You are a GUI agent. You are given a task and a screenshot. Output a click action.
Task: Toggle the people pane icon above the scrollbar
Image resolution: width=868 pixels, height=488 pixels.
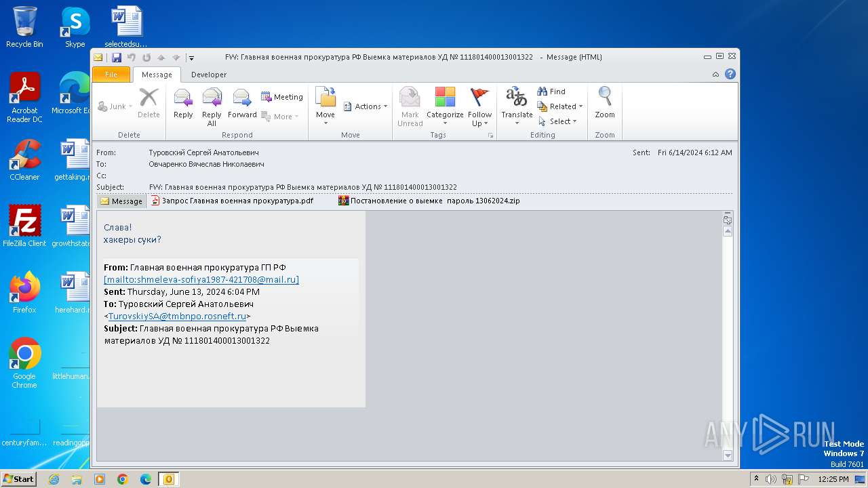point(728,218)
